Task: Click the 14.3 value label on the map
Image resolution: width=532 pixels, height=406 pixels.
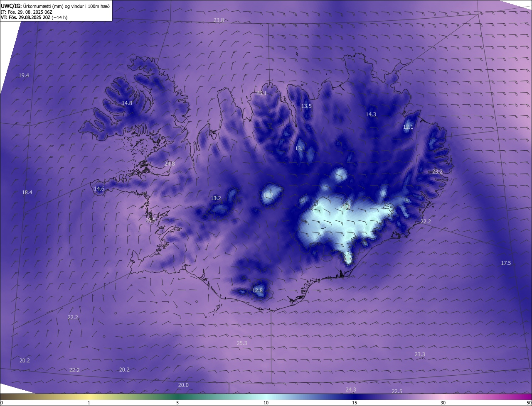Action: (x=371, y=114)
